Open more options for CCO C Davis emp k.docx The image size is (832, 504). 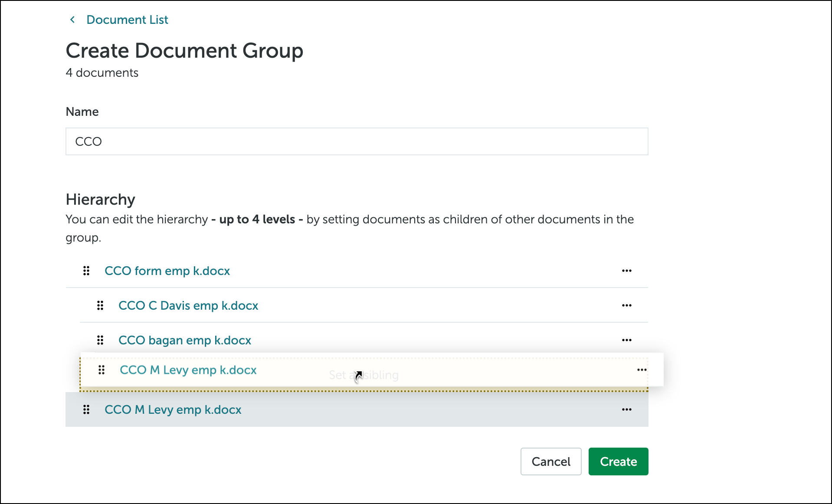[626, 305]
